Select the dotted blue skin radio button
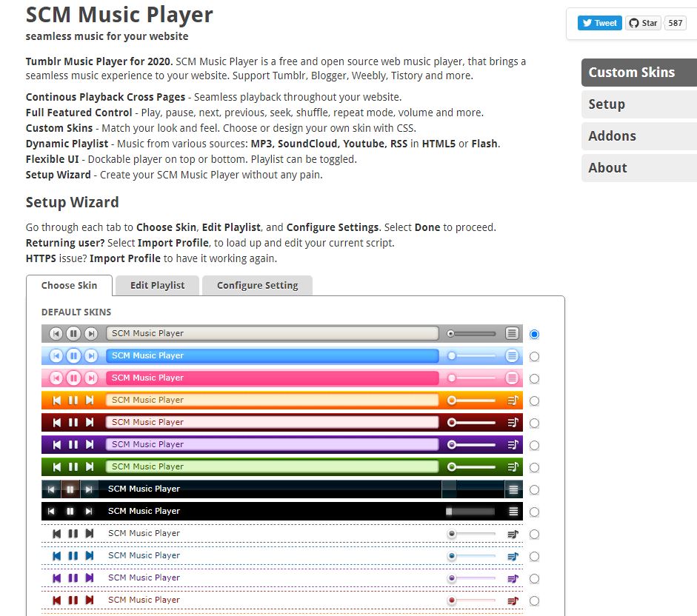 coord(534,557)
